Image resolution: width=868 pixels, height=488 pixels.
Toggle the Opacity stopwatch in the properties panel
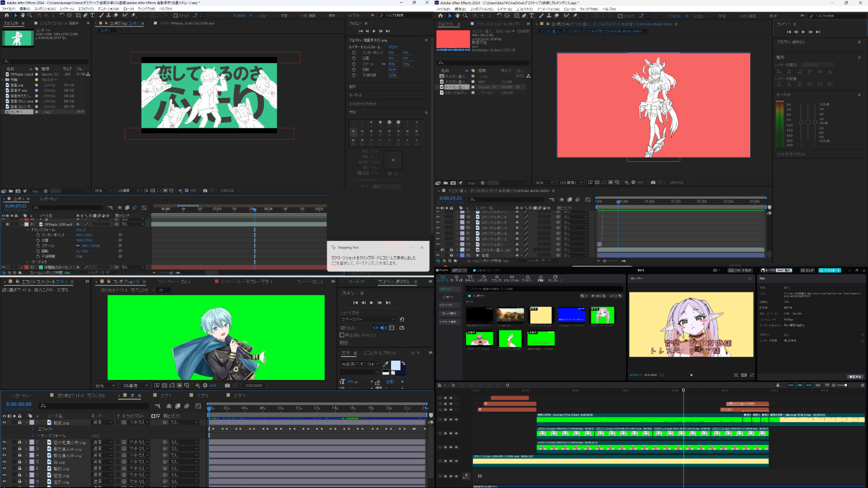[x=354, y=75]
